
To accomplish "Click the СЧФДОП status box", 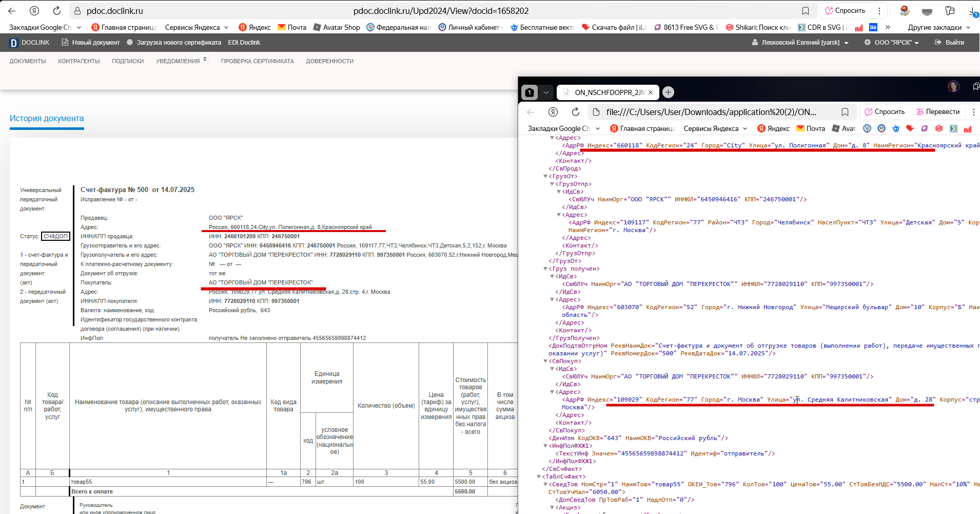I will [55, 236].
